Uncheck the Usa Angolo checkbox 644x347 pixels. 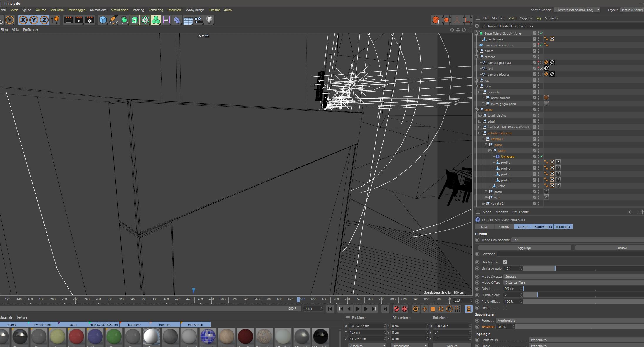(505, 262)
